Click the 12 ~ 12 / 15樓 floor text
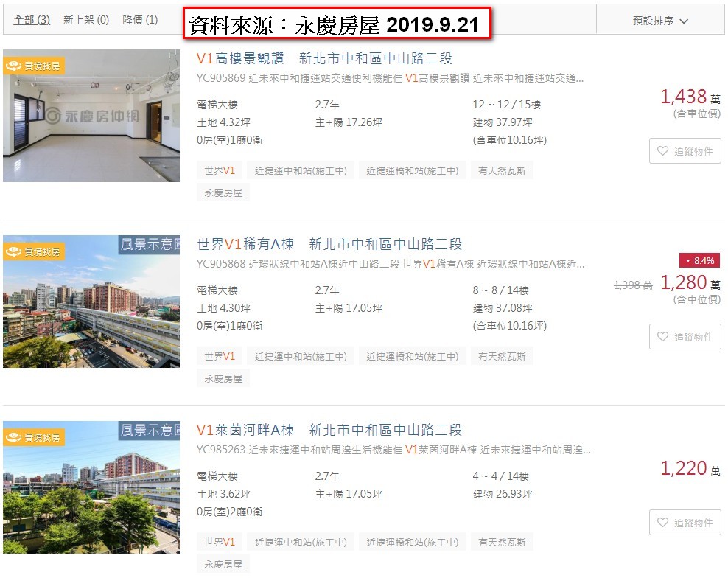The width and height of the screenshot is (728, 578). [506, 105]
